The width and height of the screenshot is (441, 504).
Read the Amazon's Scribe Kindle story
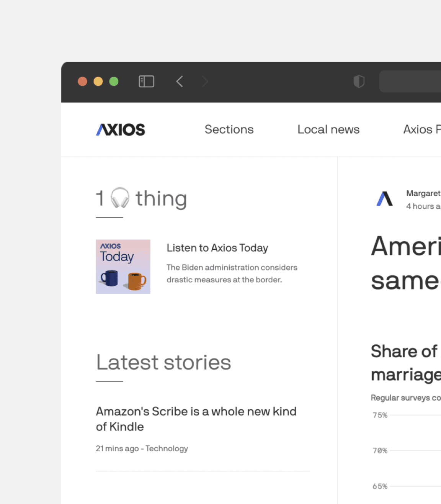pos(196,419)
